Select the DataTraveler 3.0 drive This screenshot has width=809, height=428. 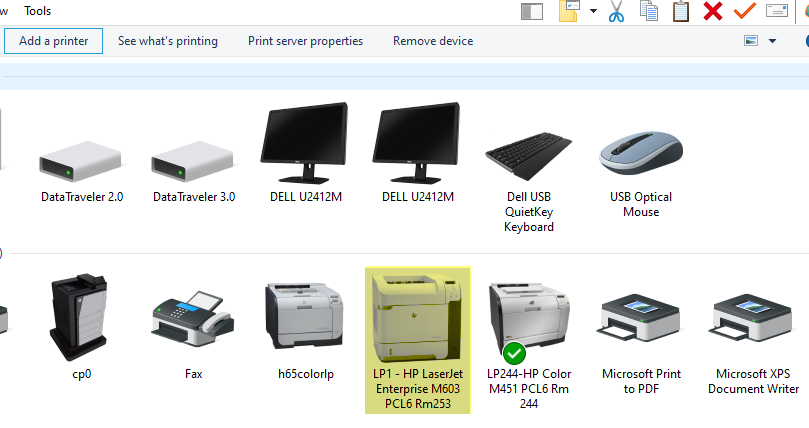coord(194,171)
